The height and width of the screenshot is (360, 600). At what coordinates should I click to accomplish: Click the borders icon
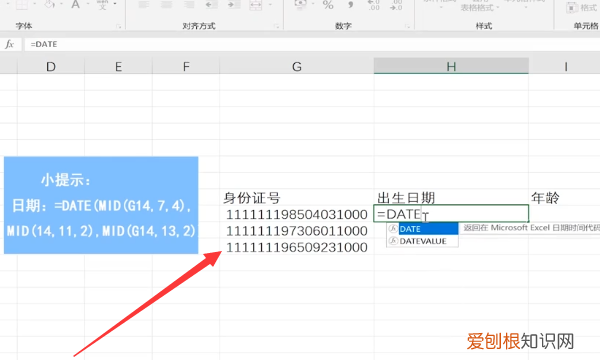click(22, 5)
